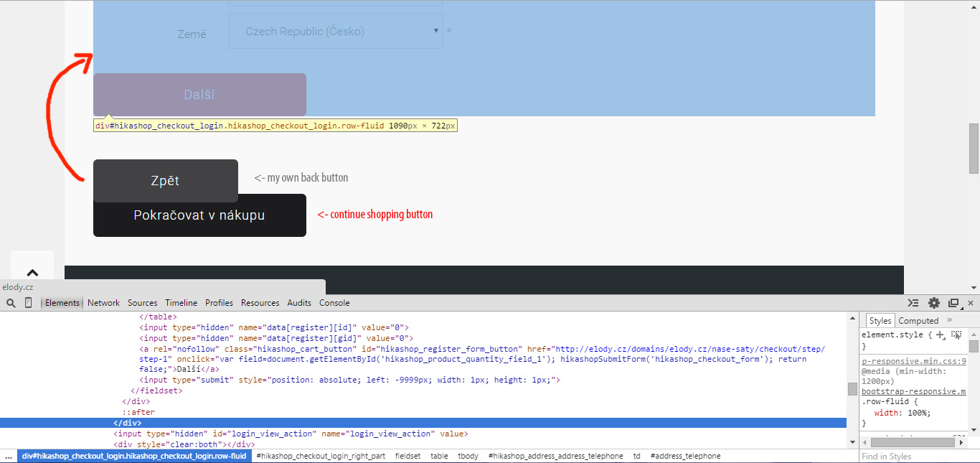Toggle device mode phone icon
This screenshot has width=980, height=463.
coord(28,303)
